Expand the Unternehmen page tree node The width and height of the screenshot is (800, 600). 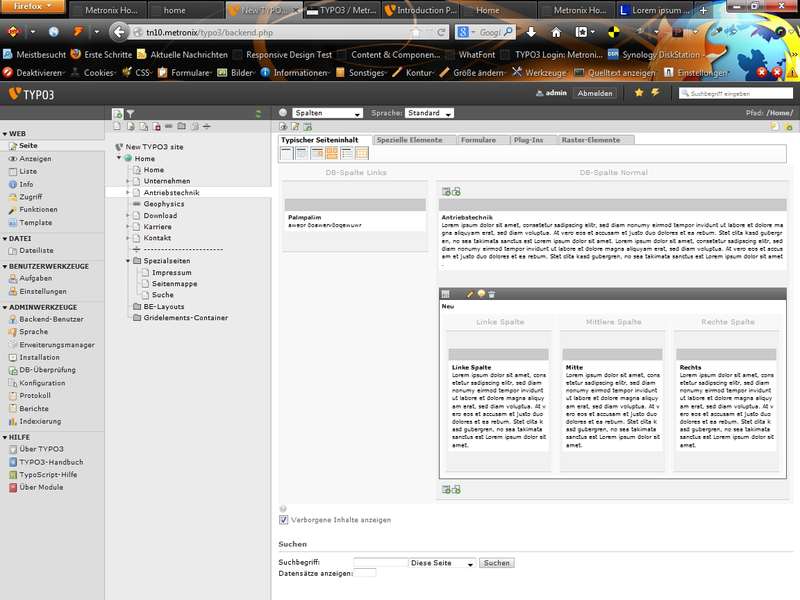128,182
